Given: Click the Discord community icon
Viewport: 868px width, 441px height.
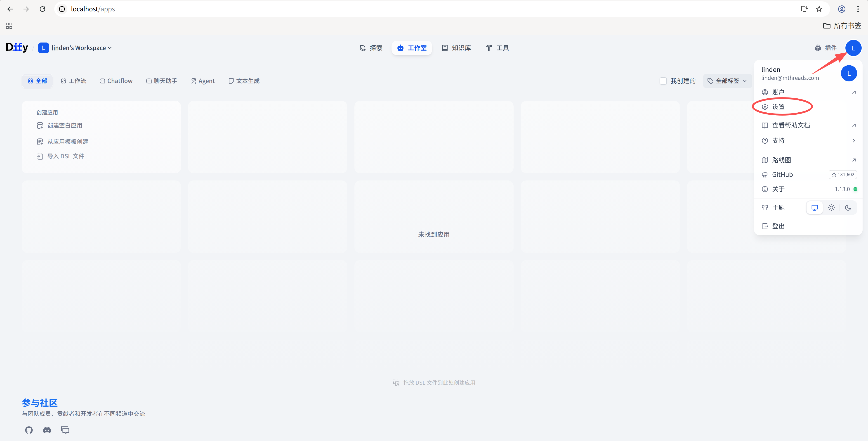Looking at the screenshot, I should (x=47, y=430).
